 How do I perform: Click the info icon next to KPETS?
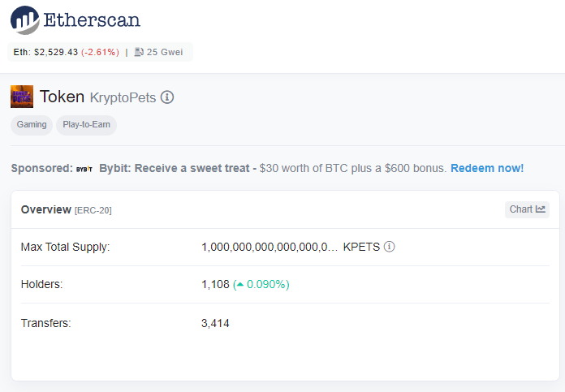pyautogui.click(x=389, y=247)
